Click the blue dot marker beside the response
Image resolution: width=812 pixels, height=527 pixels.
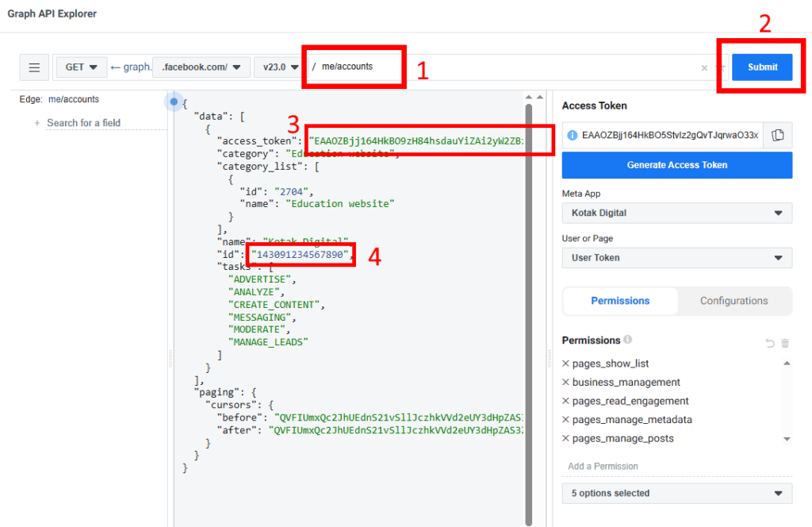(x=174, y=102)
